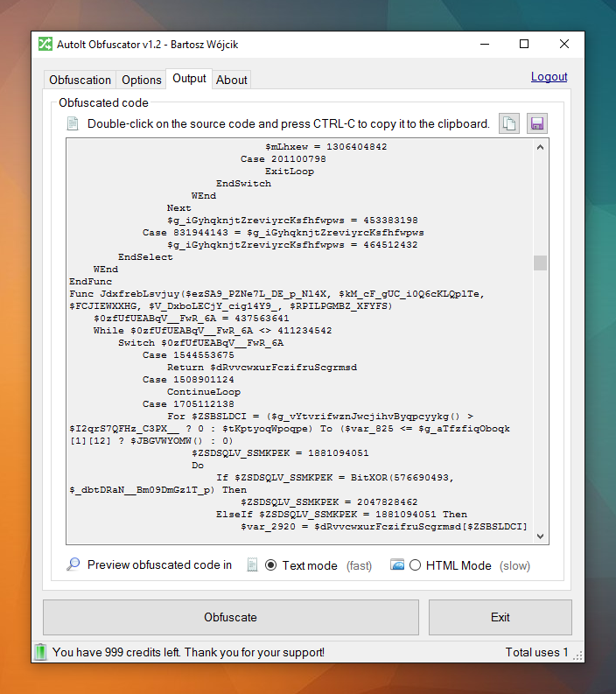This screenshot has height=694, width=616.
Task: Click '$ZSDSQLV_SSMKPEK = 1881094051' line
Action: coord(280,453)
